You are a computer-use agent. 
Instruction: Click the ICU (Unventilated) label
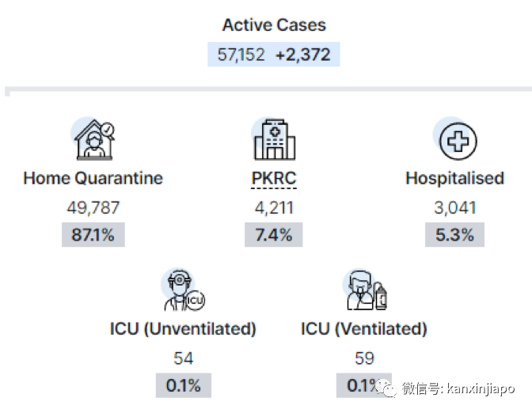(183, 329)
